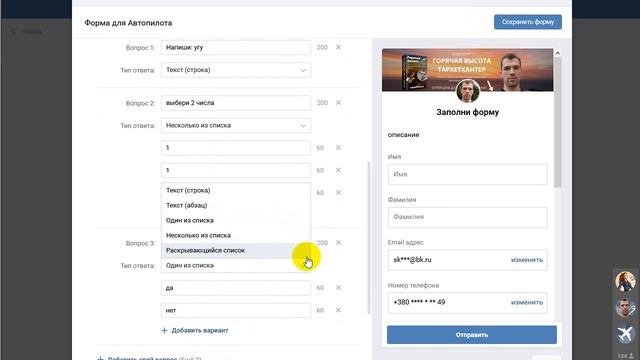Screen dimensions: 640x360
Task: Choose 'Текст (строка)' from the open list
Action: tap(236, 190)
